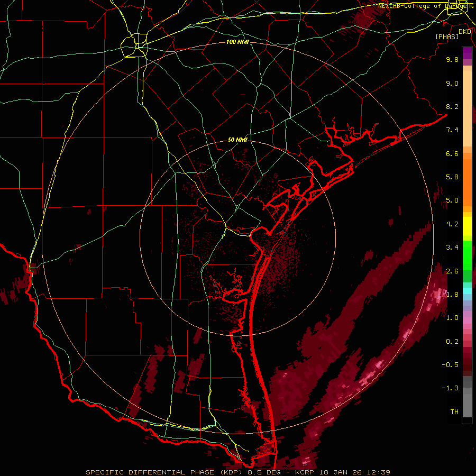Click the 5.8 value on color scale
Image resolution: width=476 pixels, height=476 pixels.
pyautogui.click(x=452, y=177)
